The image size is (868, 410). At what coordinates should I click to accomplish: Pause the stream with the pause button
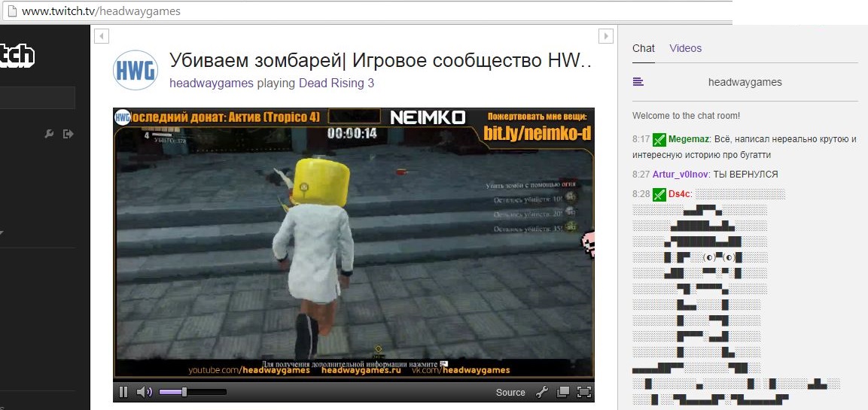[123, 392]
